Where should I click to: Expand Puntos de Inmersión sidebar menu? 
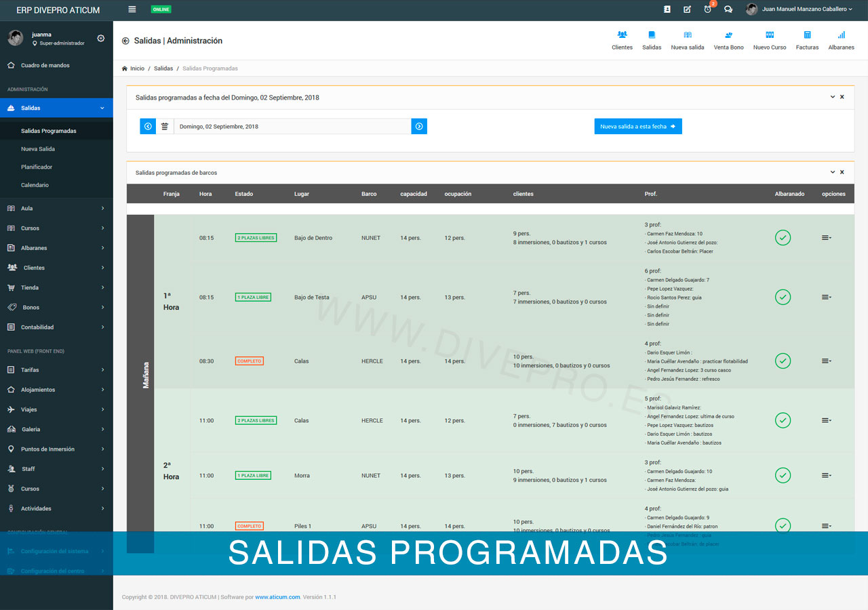[x=56, y=449]
